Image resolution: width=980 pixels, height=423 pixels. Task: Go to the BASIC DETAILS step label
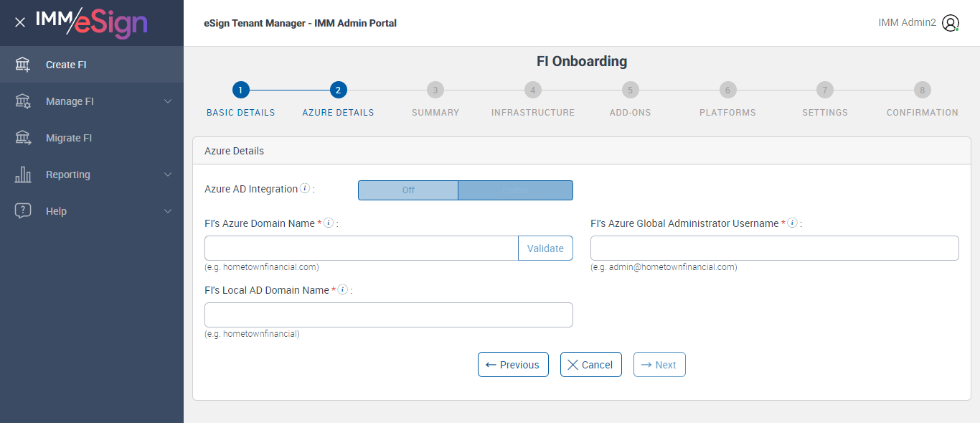pyautogui.click(x=241, y=113)
